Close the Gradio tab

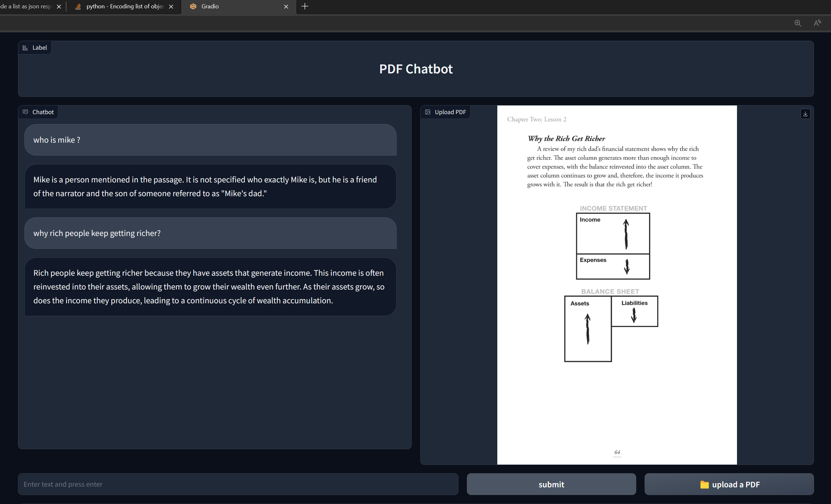[x=286, y=6]
